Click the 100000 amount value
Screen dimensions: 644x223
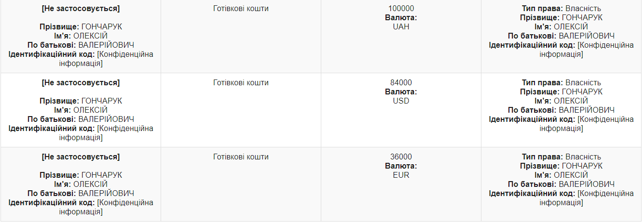point(401,9)
